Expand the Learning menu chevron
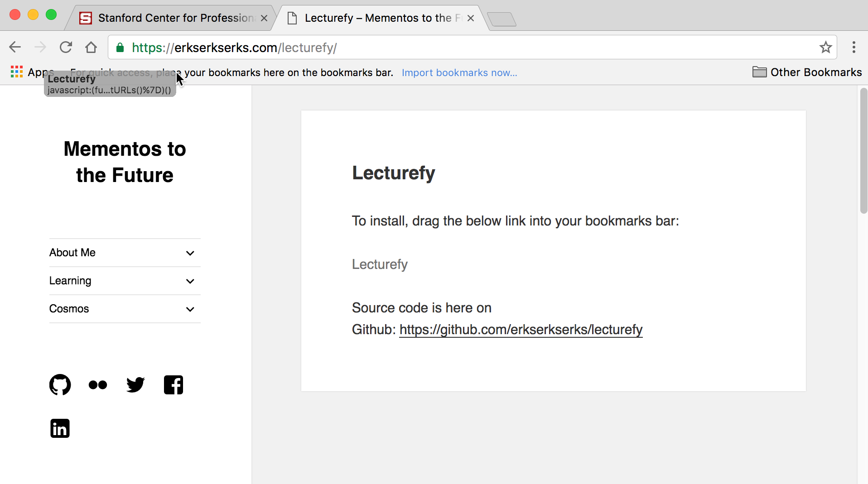This screenshot has width=868, height=484. (x=190, y=281)
